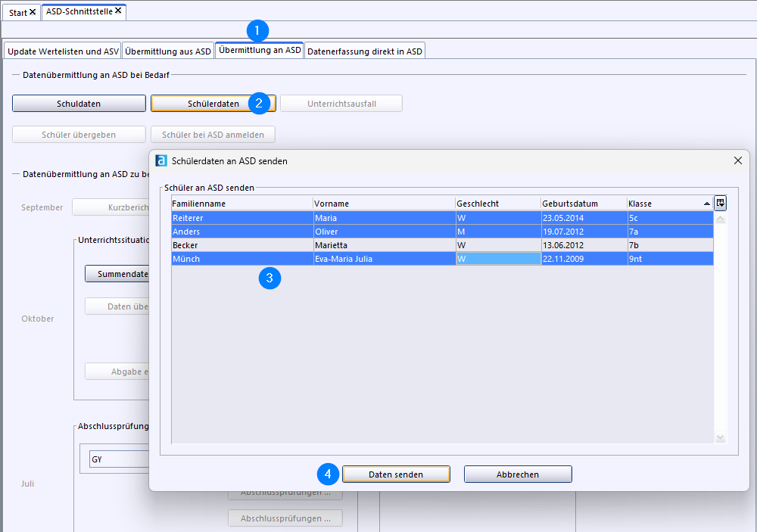The height and width of the screenshot is (532, 757).
Task: Open the Update Wertelisten und ASV tab
Action: (63, 51)
